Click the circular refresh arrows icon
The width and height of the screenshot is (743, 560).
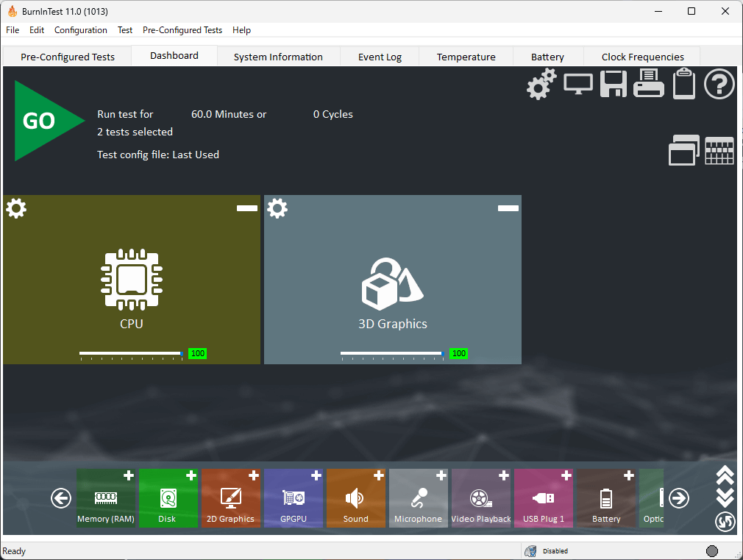point(725,522)
